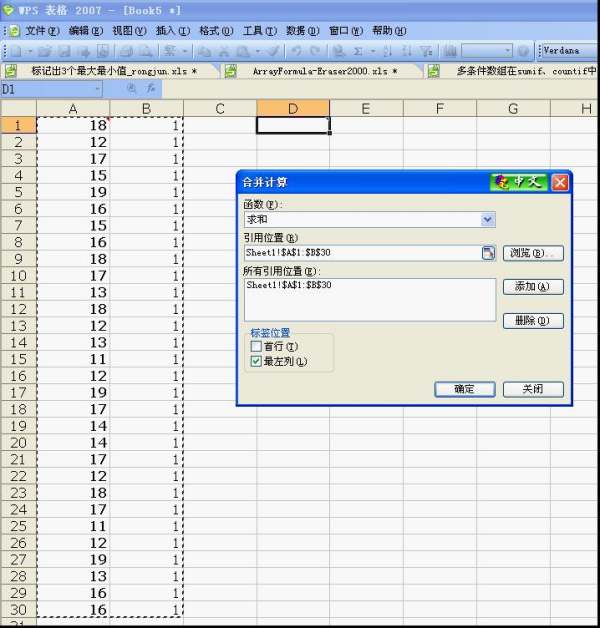Image resolution: width=600 pixels, height=628 pixels.
Task: Click the fx insert function icon
Action: [152, 90]
